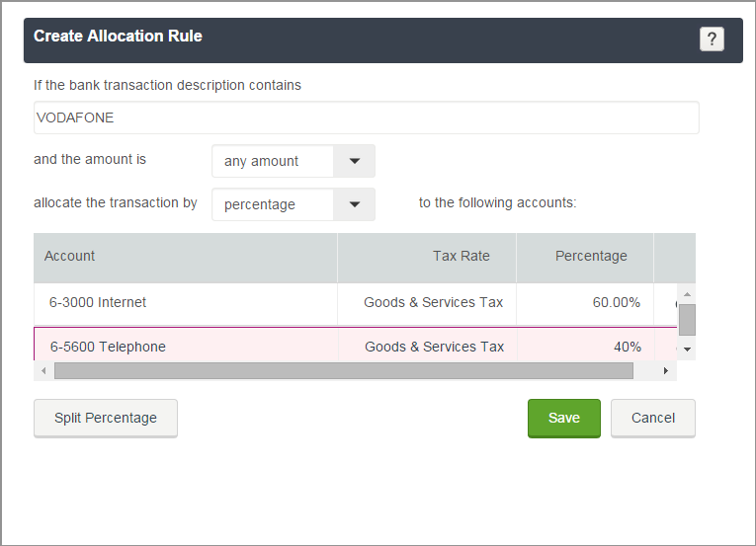Screen dimensions: 756x546
Task: Select the 6-3000 Internet account cell
Action: [186, 303]
